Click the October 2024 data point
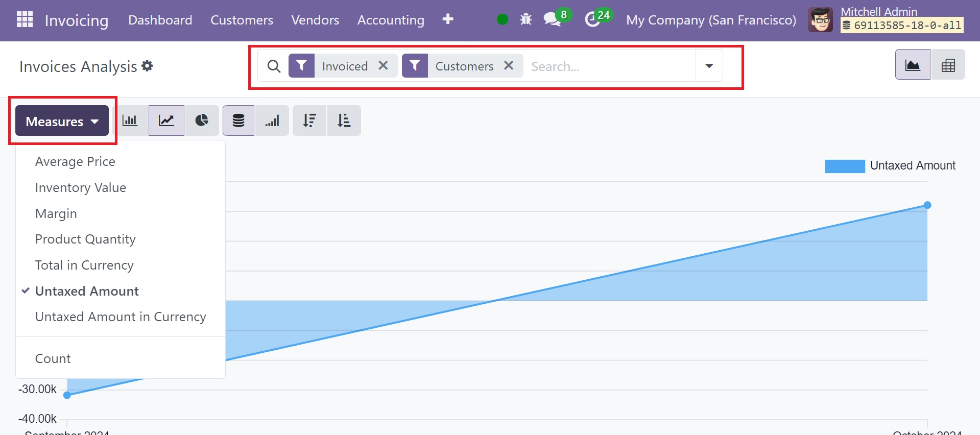 [x=927, y=205]
